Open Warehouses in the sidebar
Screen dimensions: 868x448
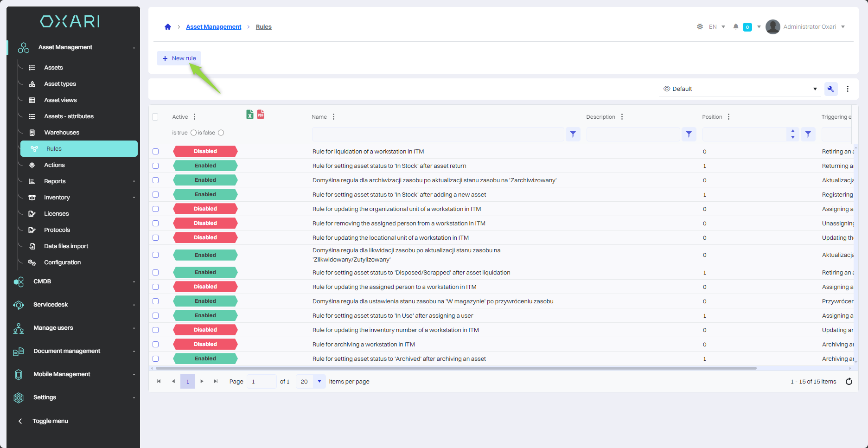pyautogui.click(x=62, y=133)
